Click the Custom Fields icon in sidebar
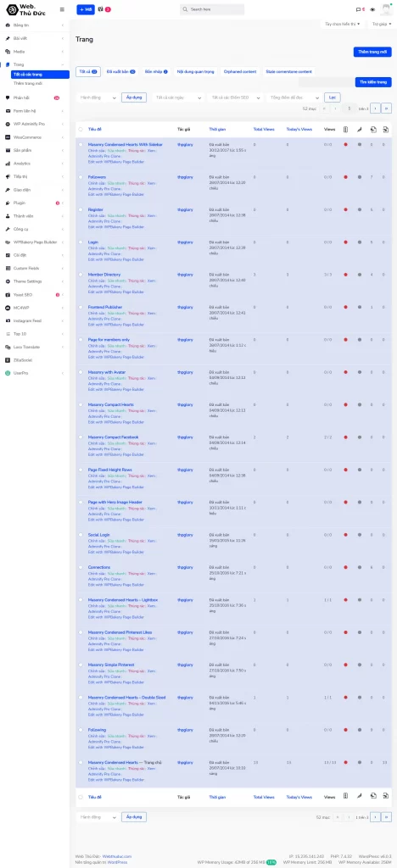The height and width of the screenshot is (868, 397). click(8, 268)
